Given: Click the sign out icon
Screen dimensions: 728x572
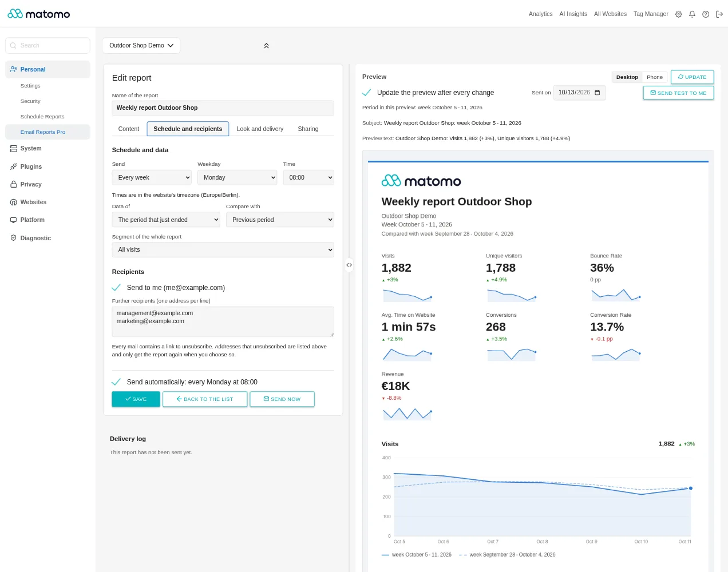Looking at the screenshot, I should [x=719, y=14].
